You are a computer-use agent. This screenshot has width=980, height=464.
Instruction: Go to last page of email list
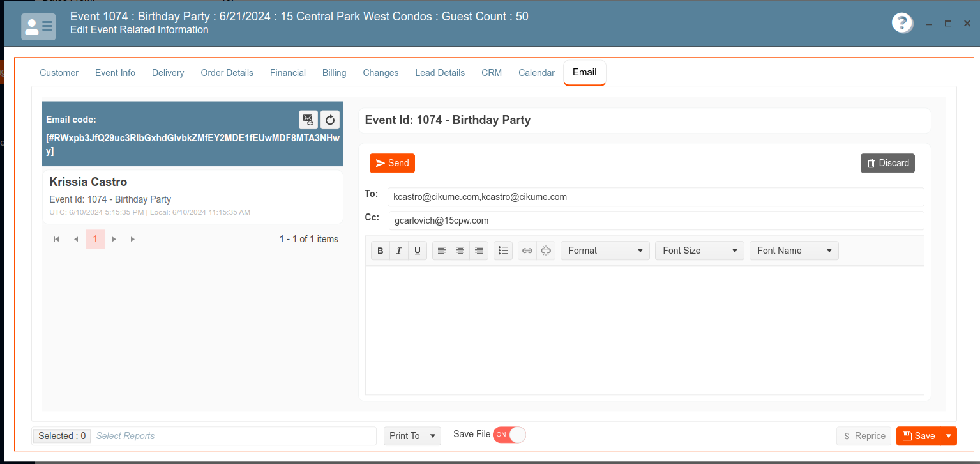(133, 239)
